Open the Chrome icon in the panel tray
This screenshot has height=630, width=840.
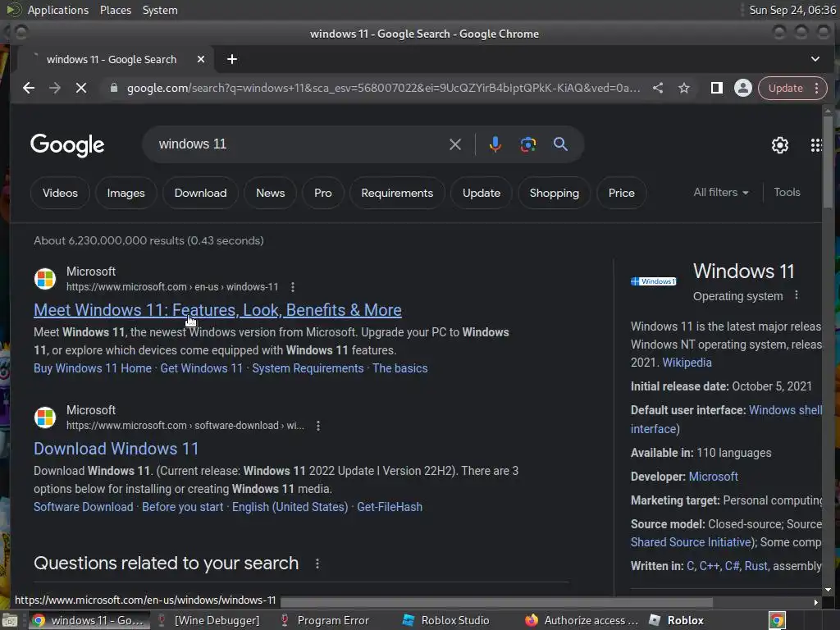coord(778,620)
